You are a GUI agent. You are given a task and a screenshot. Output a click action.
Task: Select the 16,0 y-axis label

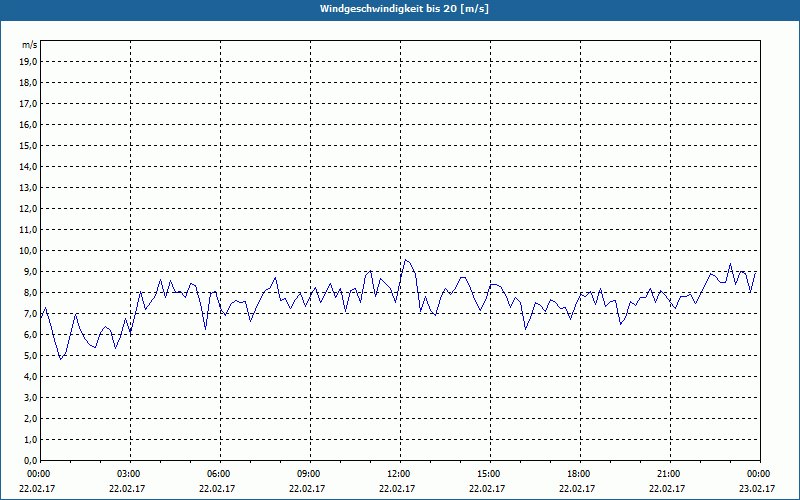tap(29, 124)
